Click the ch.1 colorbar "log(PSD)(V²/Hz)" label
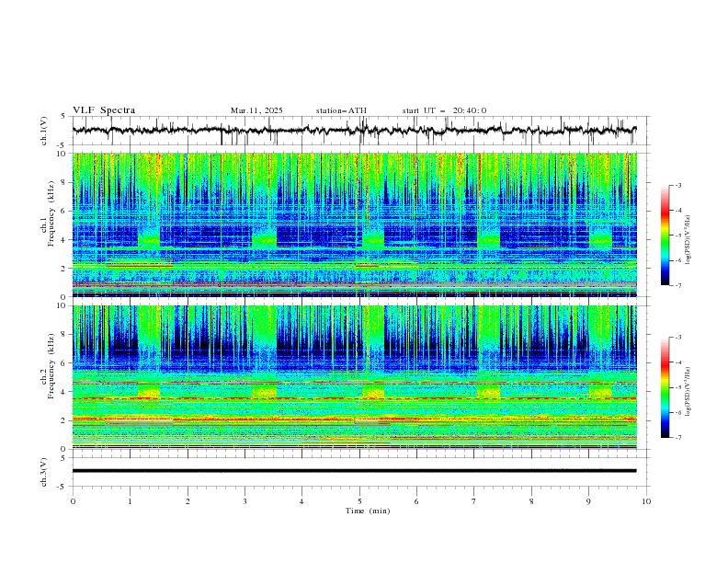 (688, 240)
